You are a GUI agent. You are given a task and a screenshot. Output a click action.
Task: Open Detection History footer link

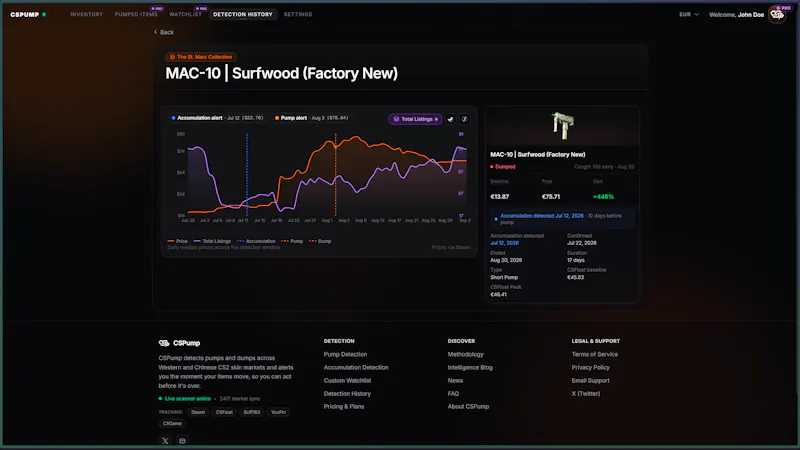click(x=347, y=393)
